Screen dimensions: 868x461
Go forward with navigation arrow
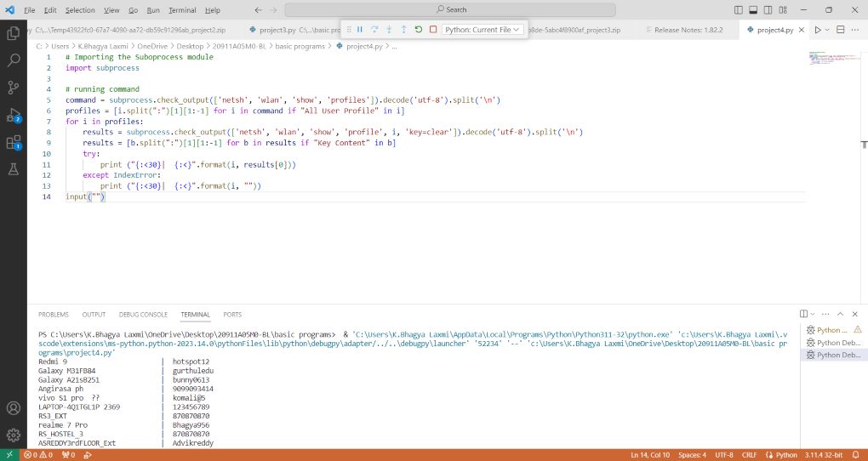(273, 10)
